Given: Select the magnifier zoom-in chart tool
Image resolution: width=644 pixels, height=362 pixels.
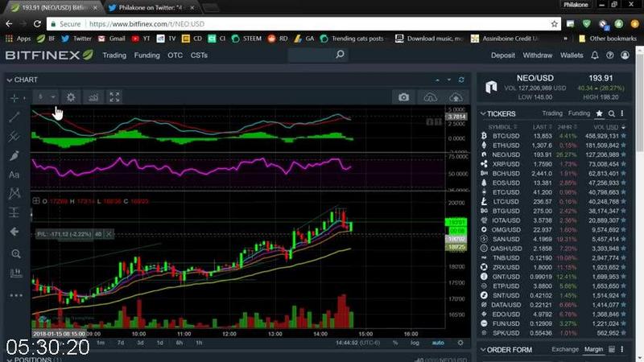Looking at the screenshot, I should (x=15, y=253).
